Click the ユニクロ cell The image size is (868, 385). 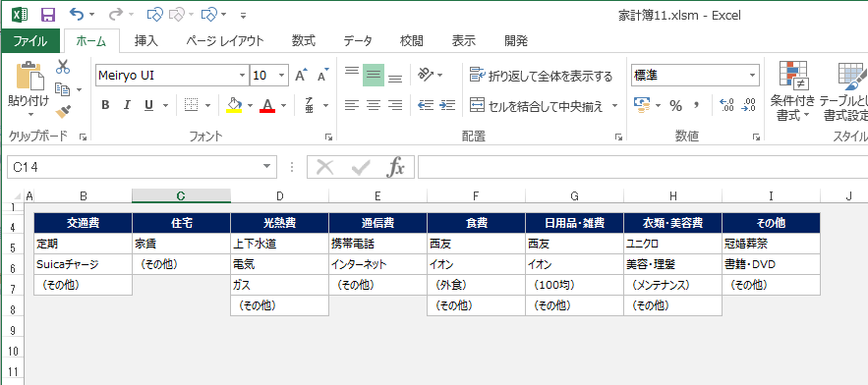click(x=672, y=244)
